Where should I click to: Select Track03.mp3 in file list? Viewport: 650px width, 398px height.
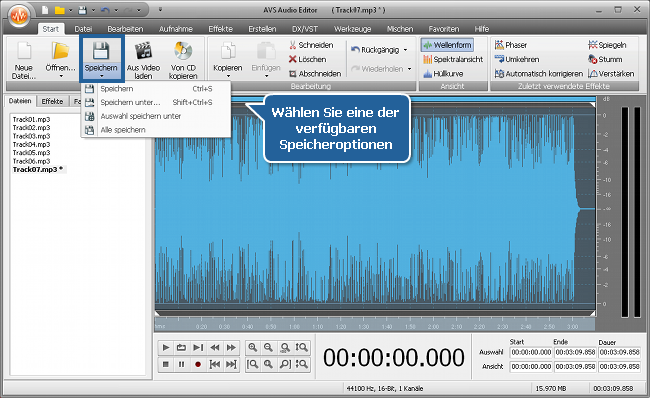pyautogui.click(x=32, y=136)
